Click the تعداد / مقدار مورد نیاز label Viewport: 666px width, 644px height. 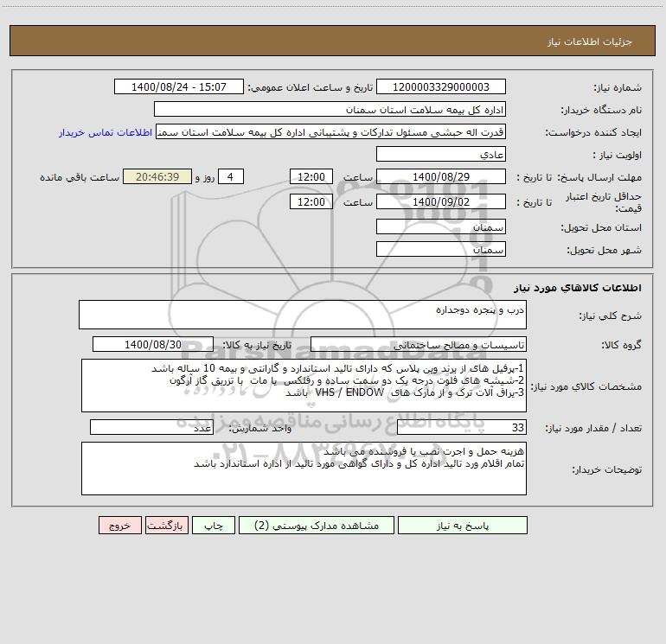(x=593, y=429)
